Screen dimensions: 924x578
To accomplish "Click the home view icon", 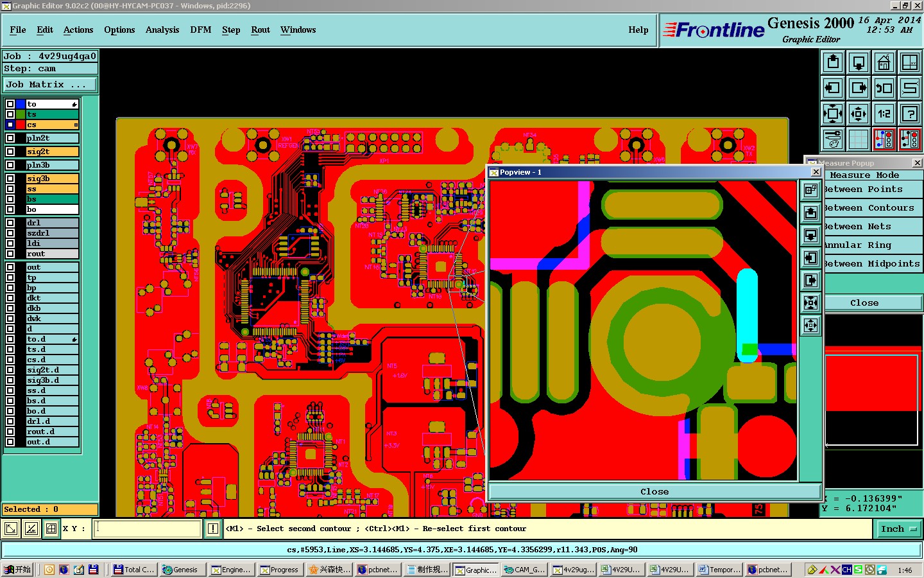I will pyautogui.click(x=884, y=62).
